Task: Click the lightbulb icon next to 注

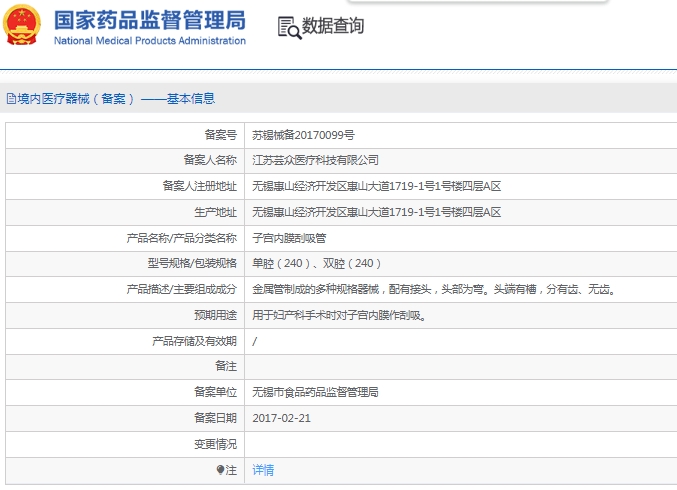Action: tap(220, 470)
